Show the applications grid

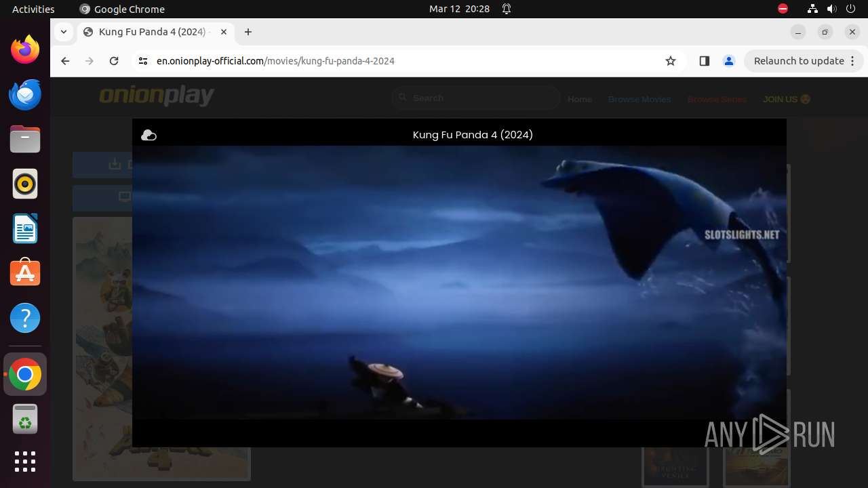click(x=25, y=462)
